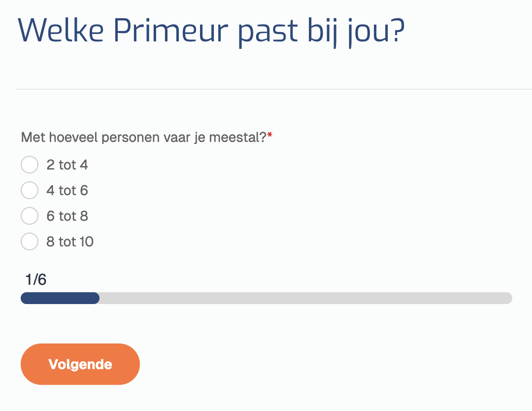Click the "2 tot 4" label text

point(67,165)
